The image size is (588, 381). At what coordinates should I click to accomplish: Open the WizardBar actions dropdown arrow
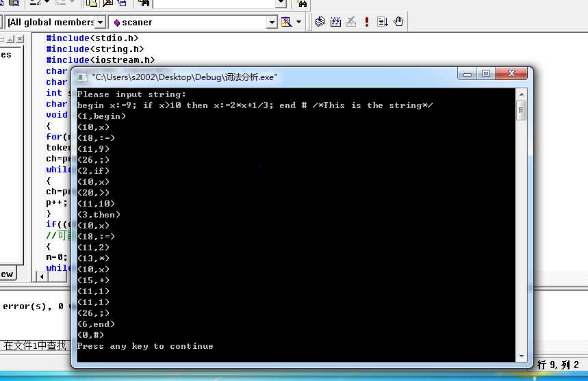click(x=299, y=22)
